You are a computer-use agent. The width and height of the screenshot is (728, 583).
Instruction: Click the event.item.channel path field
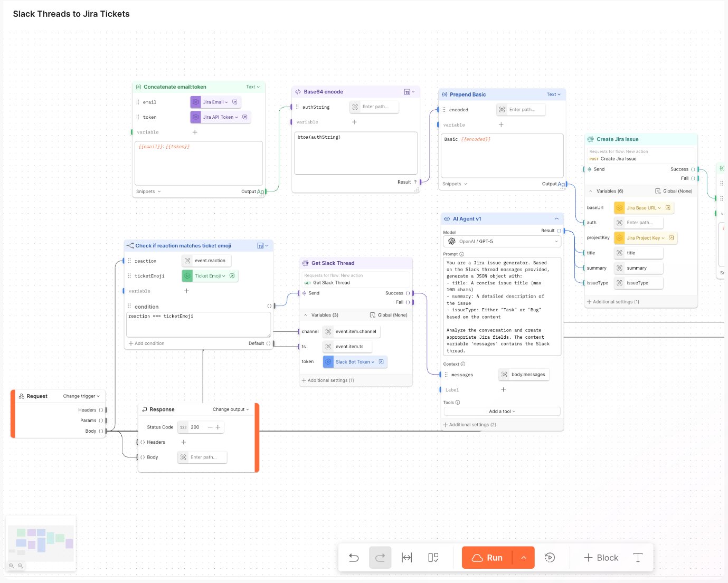[352, 332]
